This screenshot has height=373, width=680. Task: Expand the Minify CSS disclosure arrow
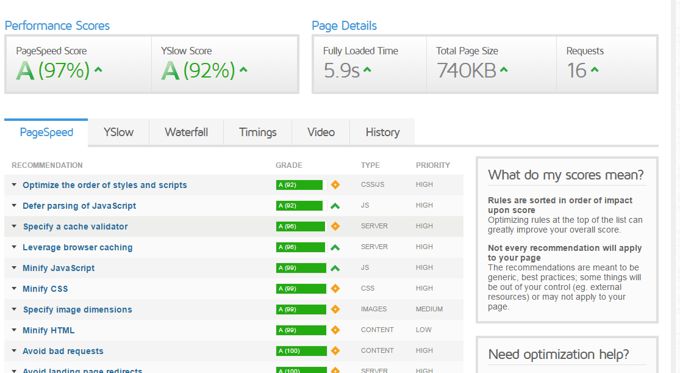click(x=14, y=288)
